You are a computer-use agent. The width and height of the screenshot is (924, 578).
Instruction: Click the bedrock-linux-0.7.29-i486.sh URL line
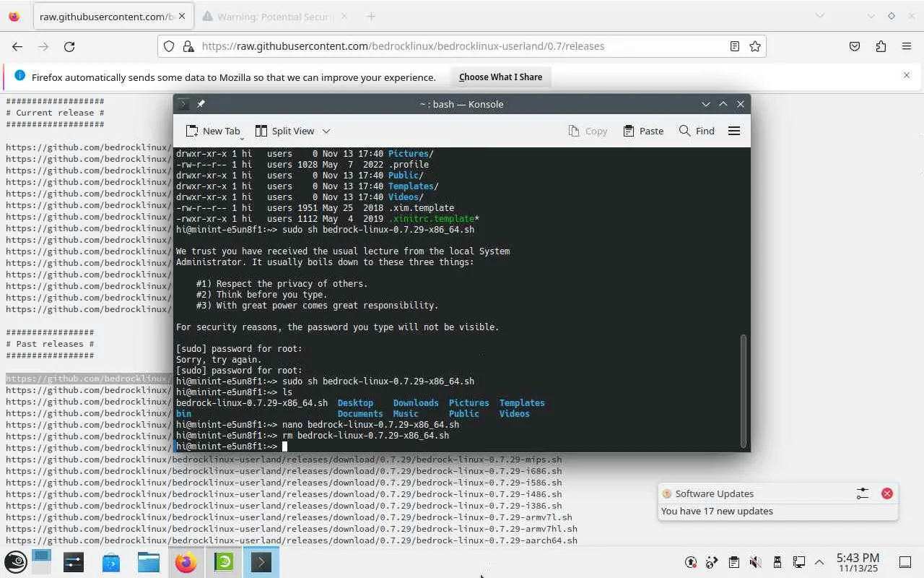click(x=284, y=494)
